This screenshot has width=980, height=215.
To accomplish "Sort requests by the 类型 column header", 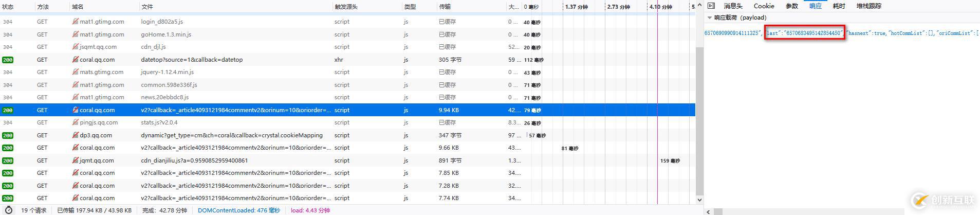I will pos(410,7).
